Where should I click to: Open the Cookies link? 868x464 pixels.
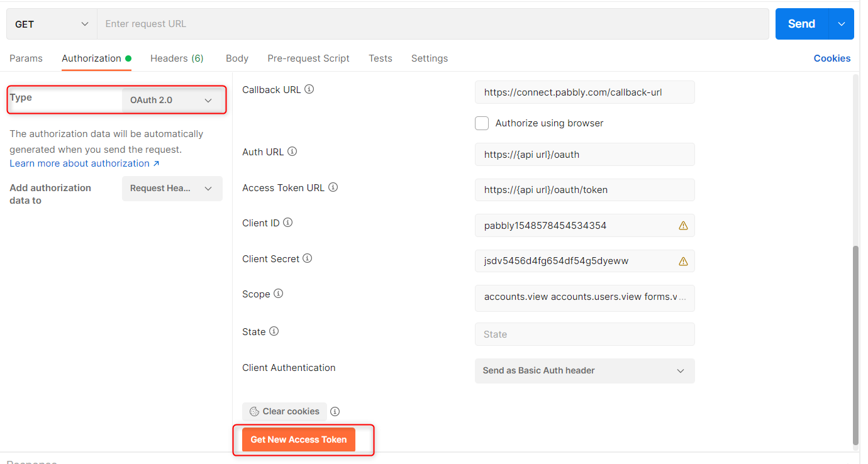[x=832, y=58]
